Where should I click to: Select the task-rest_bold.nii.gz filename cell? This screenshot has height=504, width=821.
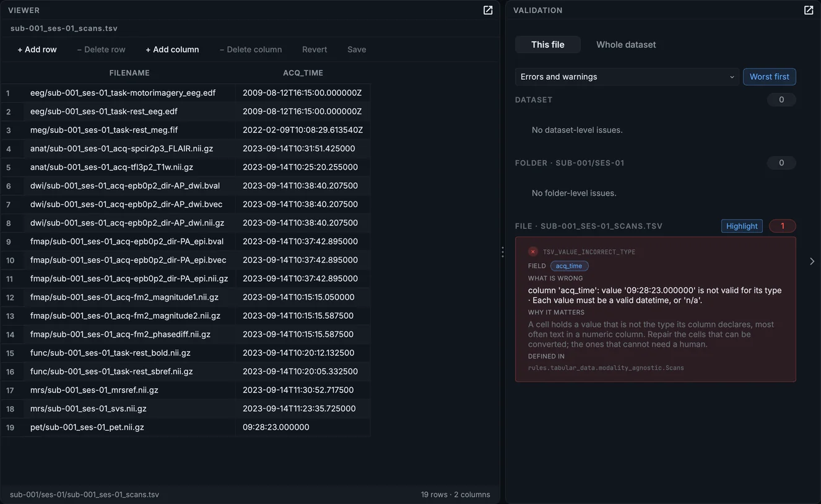pyautogui.click(x=129, y=353)
